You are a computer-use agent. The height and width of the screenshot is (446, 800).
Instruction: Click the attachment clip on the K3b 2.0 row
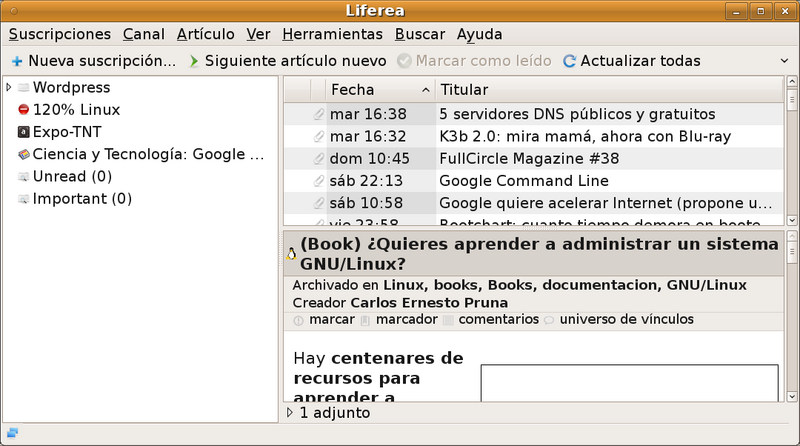pyautogui.click(x=318, y=136)
